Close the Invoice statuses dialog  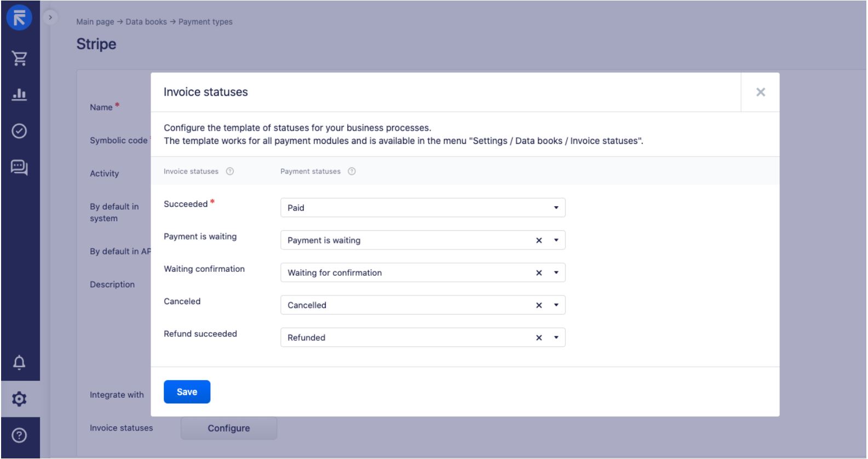pyautogui.click(x=760, y=92)
